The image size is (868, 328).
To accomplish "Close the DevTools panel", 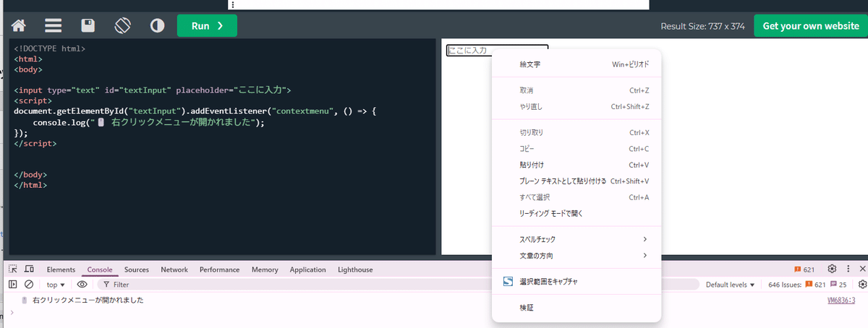I will pyautogui.click(x=863, y=269).
